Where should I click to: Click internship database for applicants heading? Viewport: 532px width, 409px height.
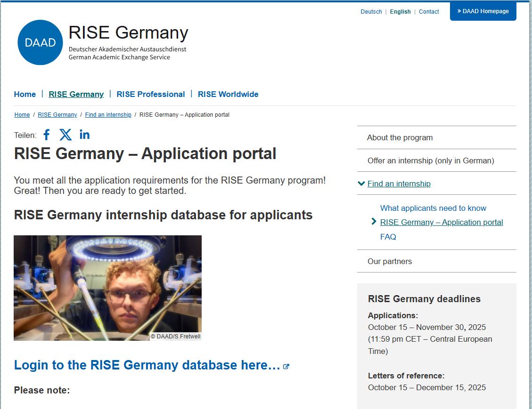[x=163, y=215]
